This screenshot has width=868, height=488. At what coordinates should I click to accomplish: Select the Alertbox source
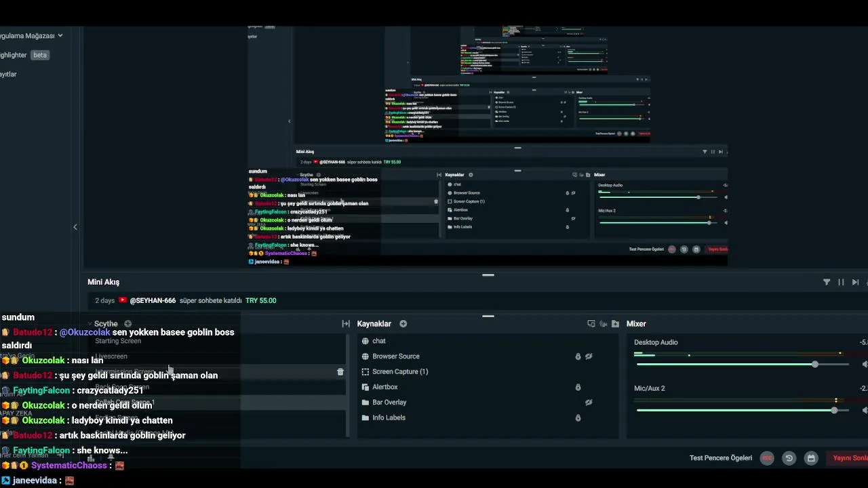pos(488,387)
